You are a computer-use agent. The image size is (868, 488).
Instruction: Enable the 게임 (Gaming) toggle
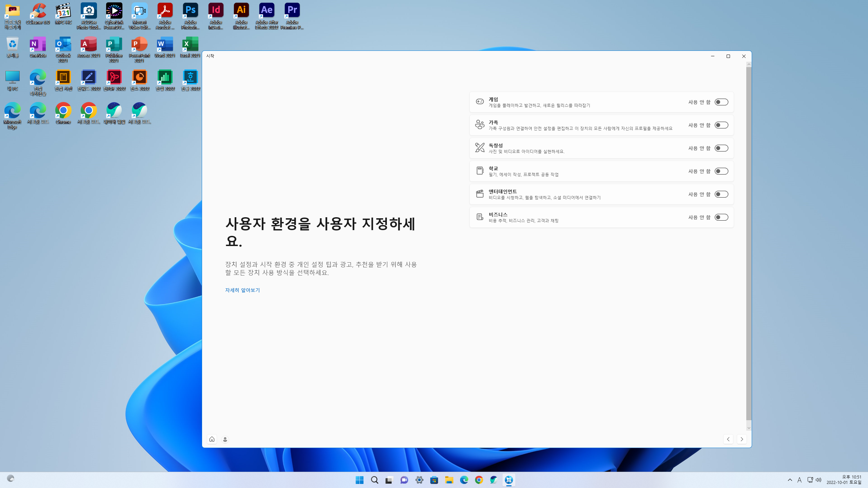click(x=721, y=102)
